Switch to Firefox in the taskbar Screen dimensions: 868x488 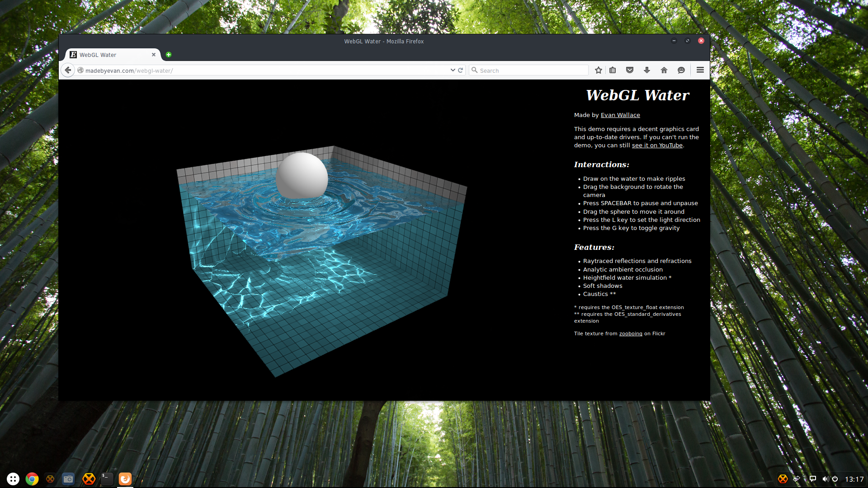click(125, 479)
